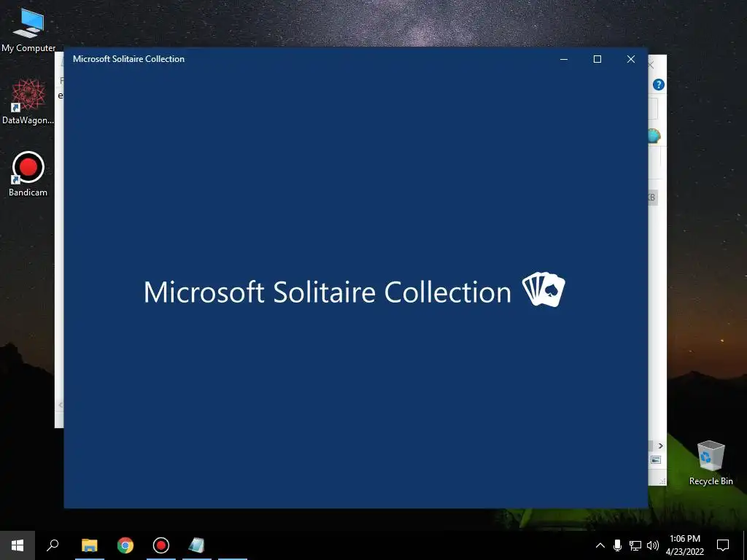The height and width of the screenshot is (560, 747).
Task: Open the clock showing 1:06 PM
Action: click(x=684, y=545)
